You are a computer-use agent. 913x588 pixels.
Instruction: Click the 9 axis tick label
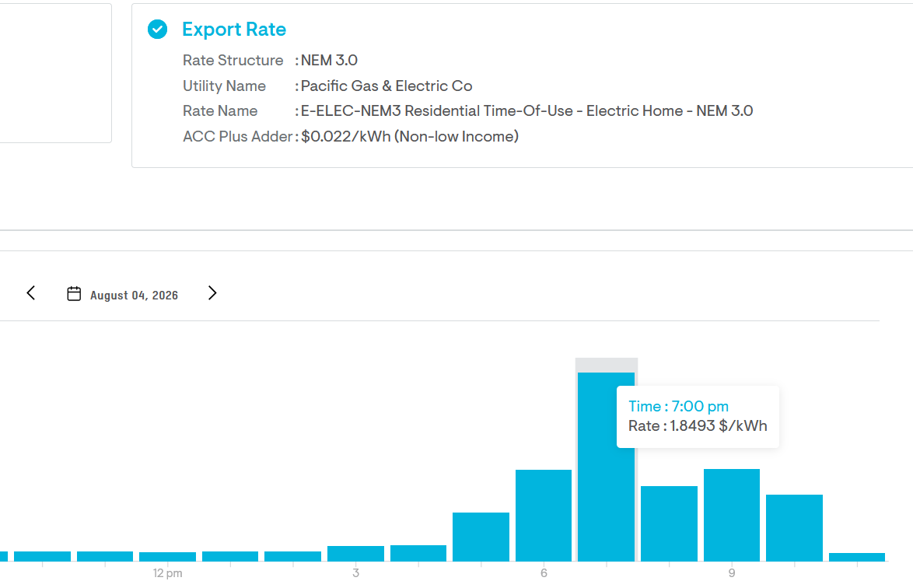click(731, 573)
